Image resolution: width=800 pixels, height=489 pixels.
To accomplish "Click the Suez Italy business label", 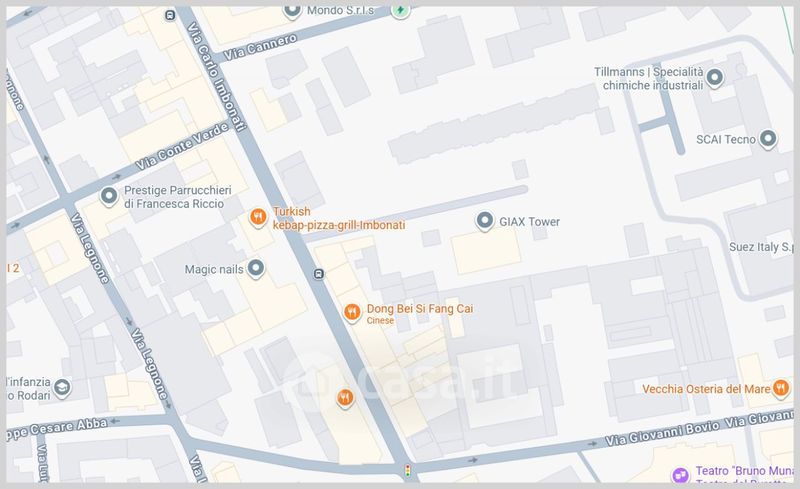I will pos(761,247).
